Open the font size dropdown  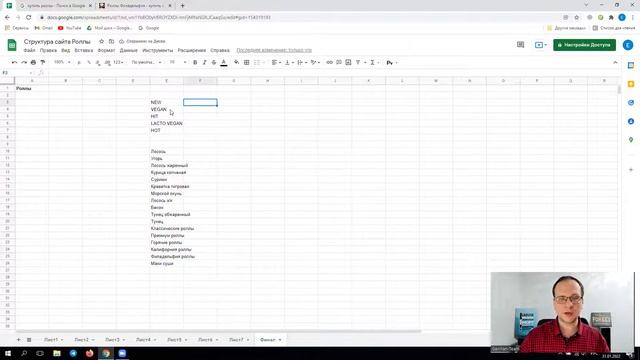[178, 62]
